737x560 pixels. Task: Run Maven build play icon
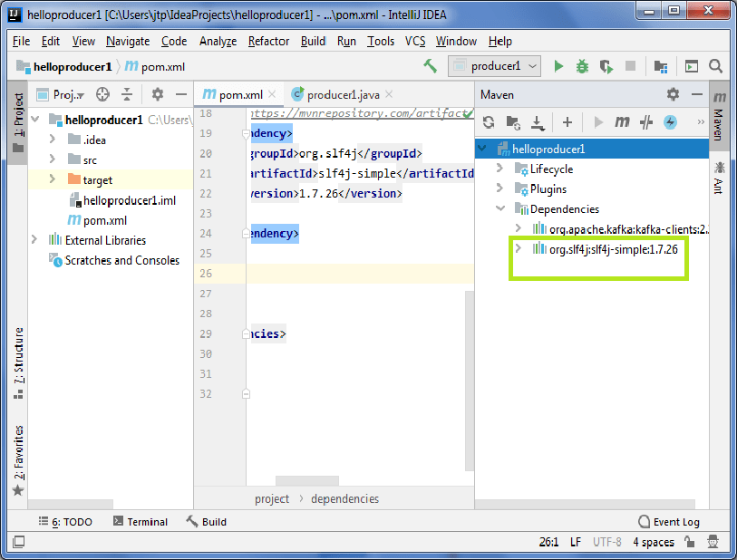pyautogui.click(x=598, y=122)
